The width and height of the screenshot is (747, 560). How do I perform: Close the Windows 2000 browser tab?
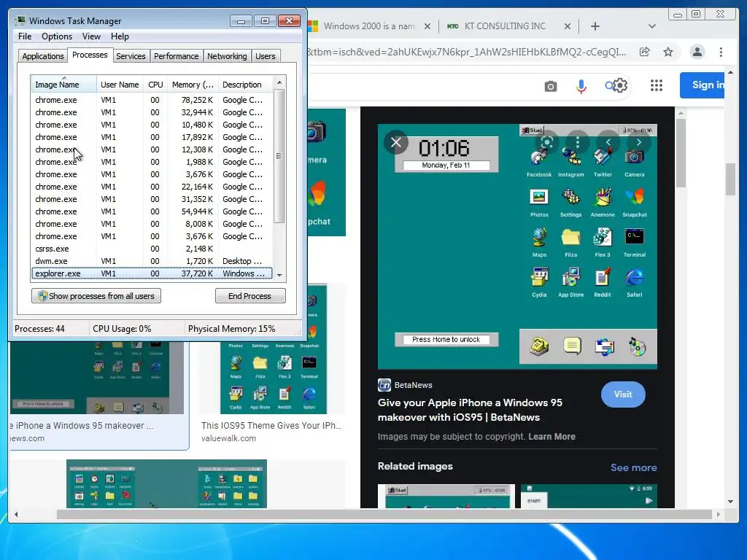pos(427,27)
